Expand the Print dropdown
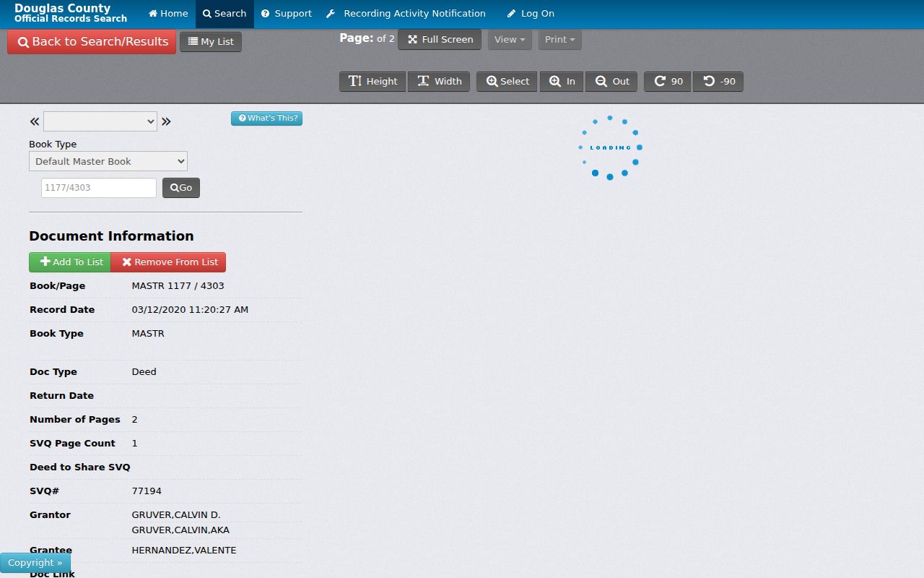Image resolution: width=924 pixels, height=578 pixels. 560,40
